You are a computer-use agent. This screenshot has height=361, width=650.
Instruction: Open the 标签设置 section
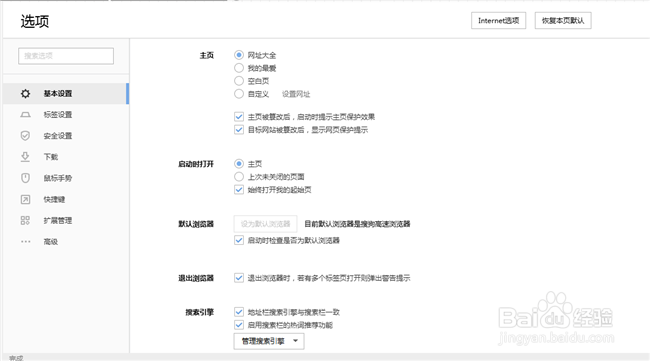(66, 115)
